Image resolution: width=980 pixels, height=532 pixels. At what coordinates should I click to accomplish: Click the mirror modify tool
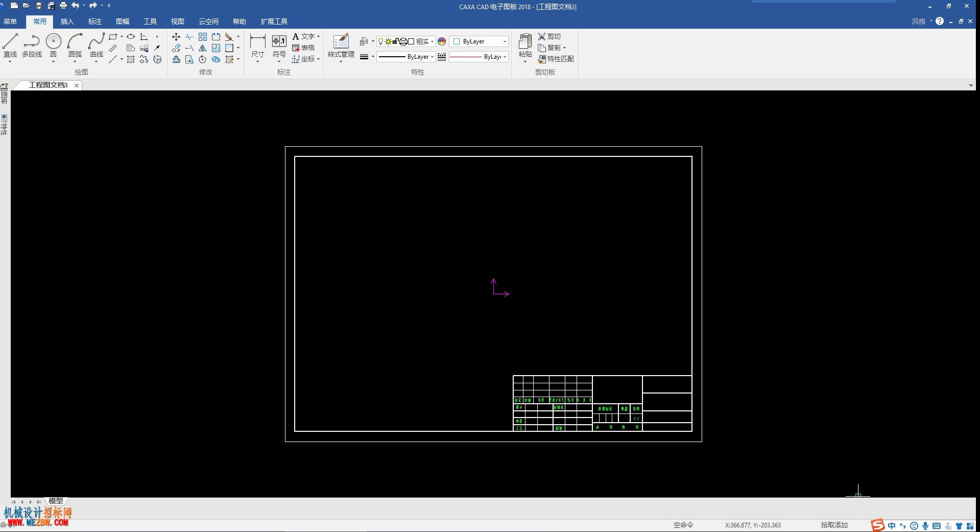point(203,48)
